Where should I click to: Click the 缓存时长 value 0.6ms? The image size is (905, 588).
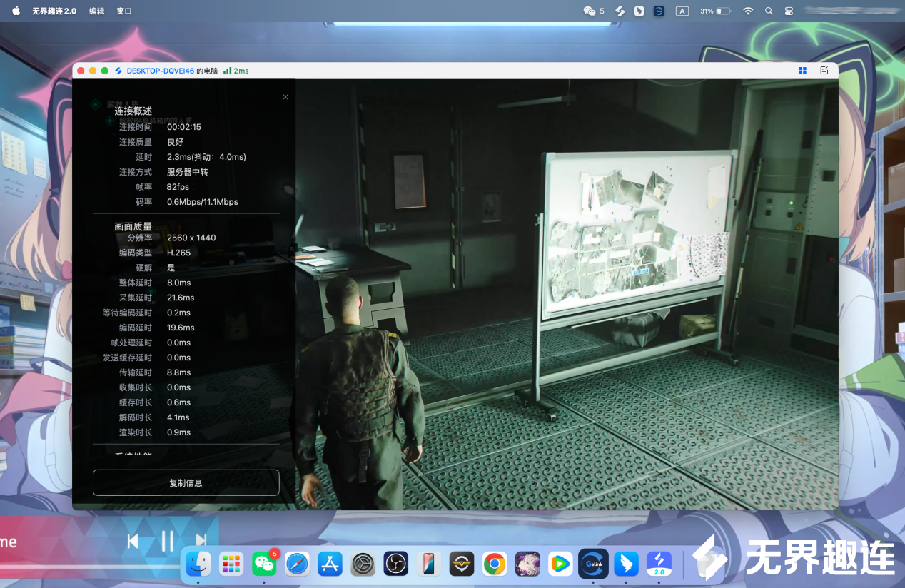click(178, 402)
